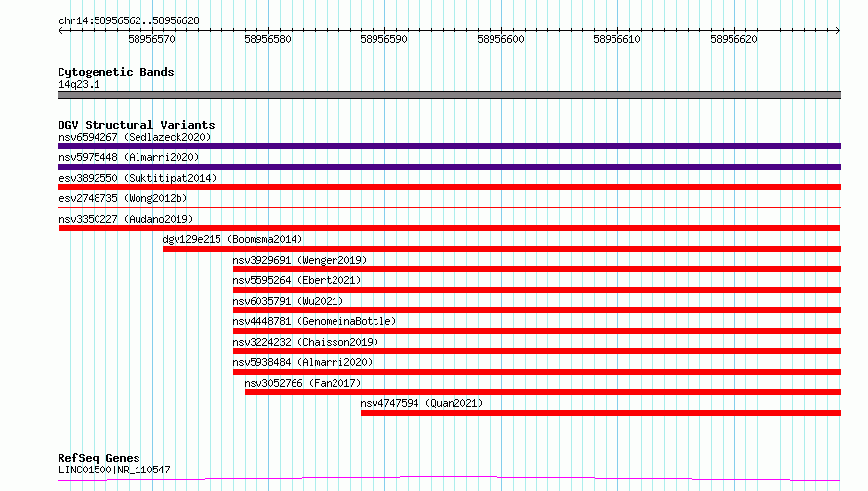Screen dimensions: 868x491
Task: Click the red bar under nsv4448781
Action: pyautogui.click(x=537, y=331)
